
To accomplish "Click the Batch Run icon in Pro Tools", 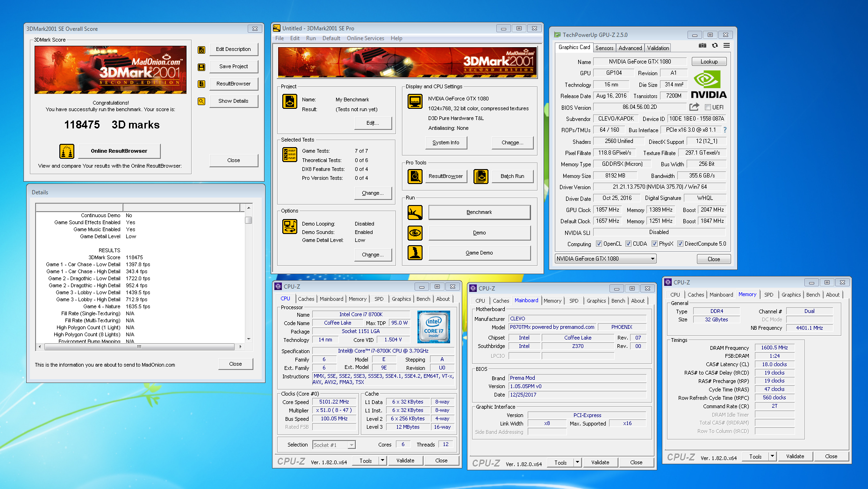I will pos(481,176).
